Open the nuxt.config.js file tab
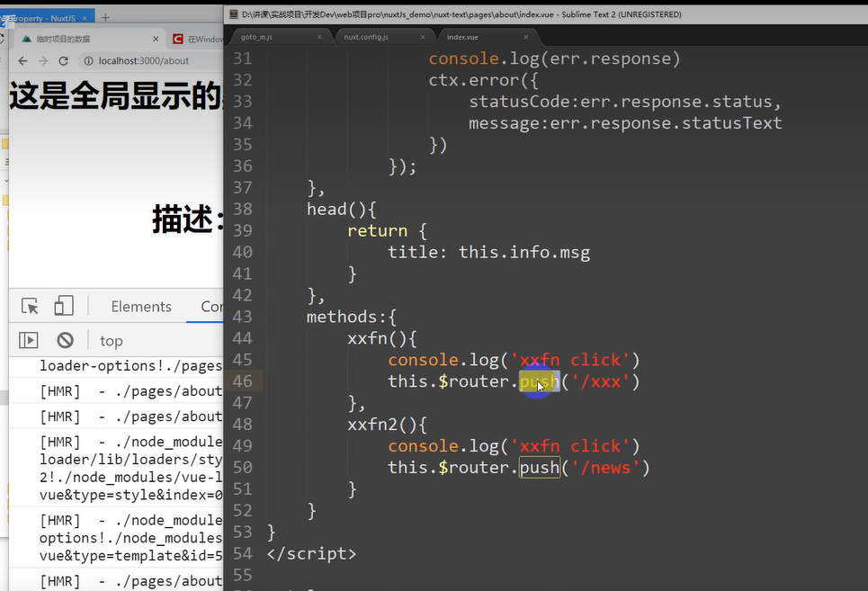 click(366, 37)
